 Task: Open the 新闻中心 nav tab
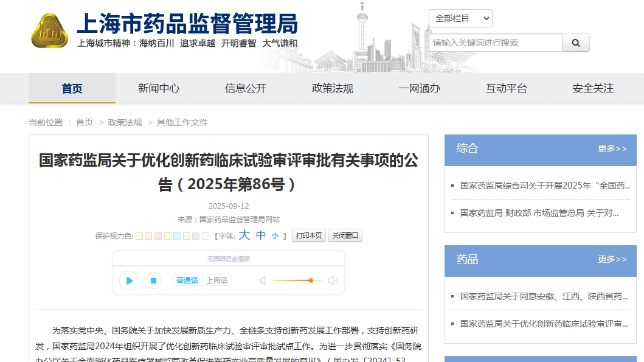pos(159,88)
